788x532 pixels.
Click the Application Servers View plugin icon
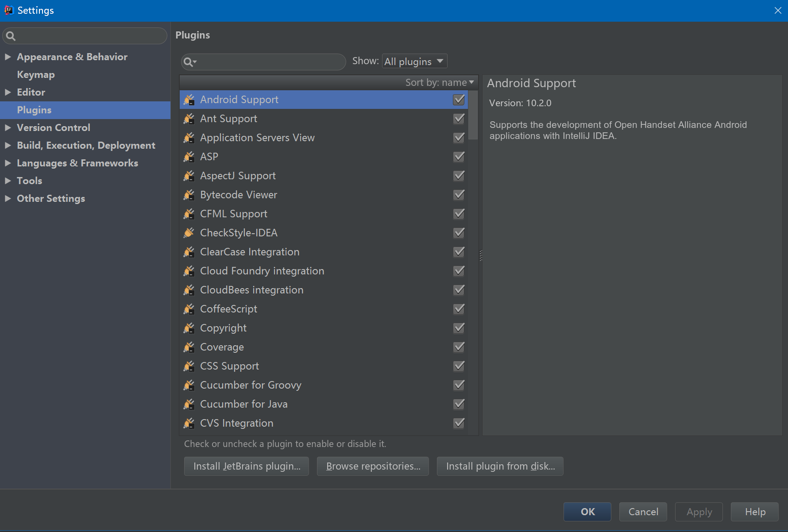tap(189, 138)
